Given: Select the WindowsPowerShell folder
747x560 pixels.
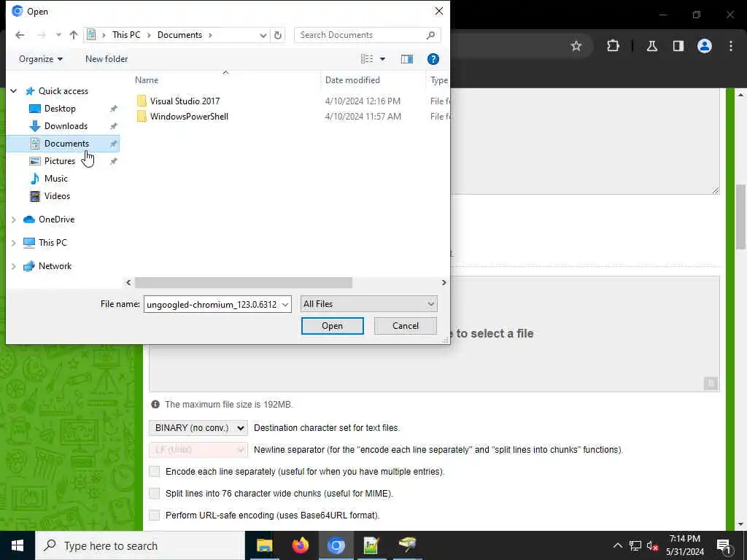Looking at the screenshot, I should coord(189,116).
